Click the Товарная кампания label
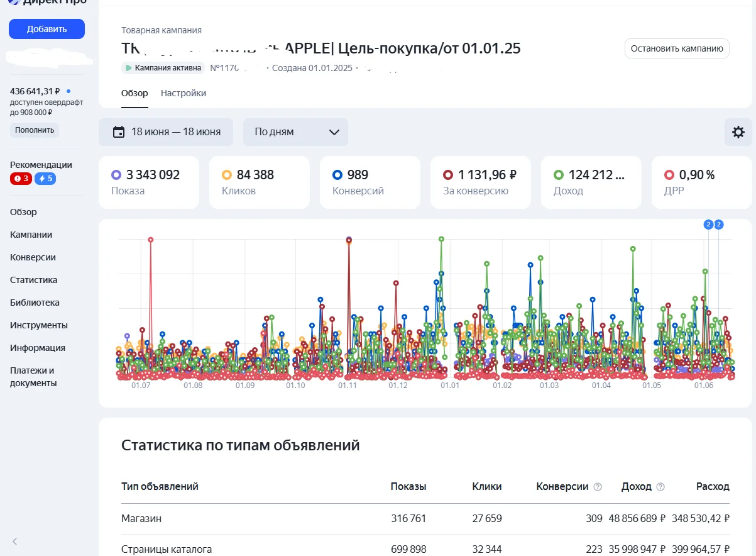 [162, 30]
